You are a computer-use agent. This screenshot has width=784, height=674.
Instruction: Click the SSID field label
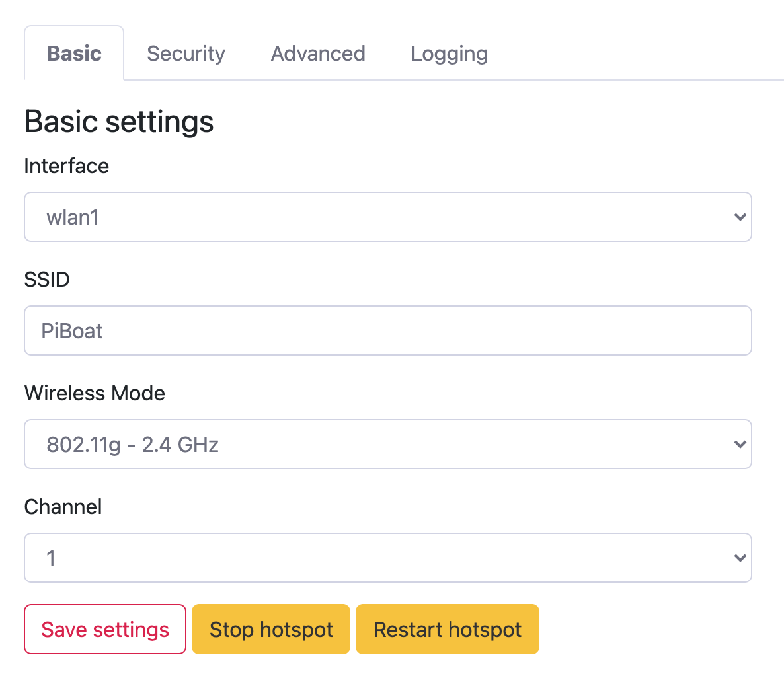[47, 280]
